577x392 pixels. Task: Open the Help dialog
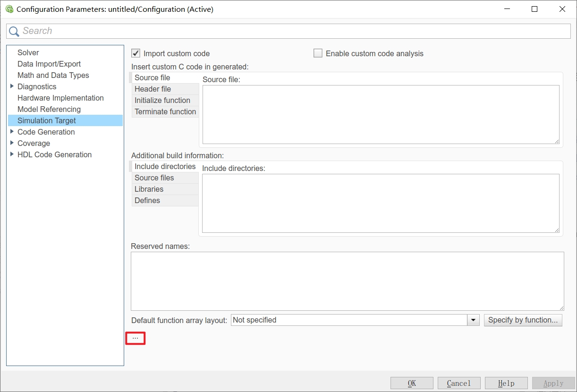(506, 383)
